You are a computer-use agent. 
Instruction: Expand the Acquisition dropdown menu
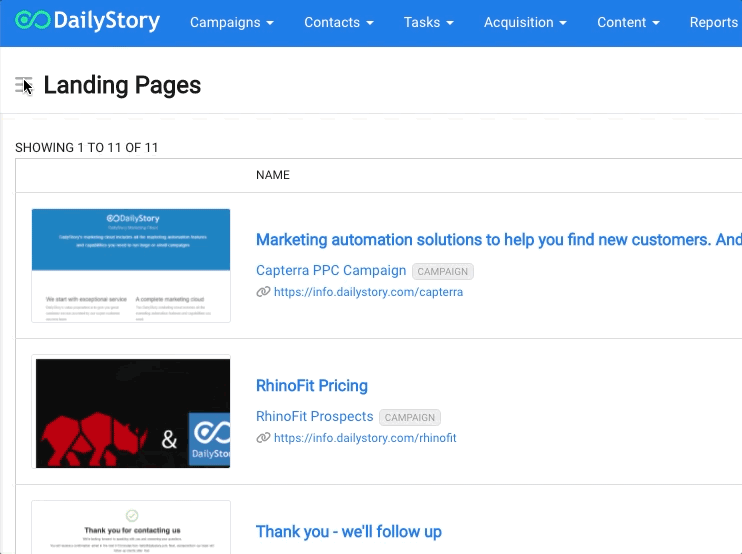pyautogui.click(x=525, y=22)
